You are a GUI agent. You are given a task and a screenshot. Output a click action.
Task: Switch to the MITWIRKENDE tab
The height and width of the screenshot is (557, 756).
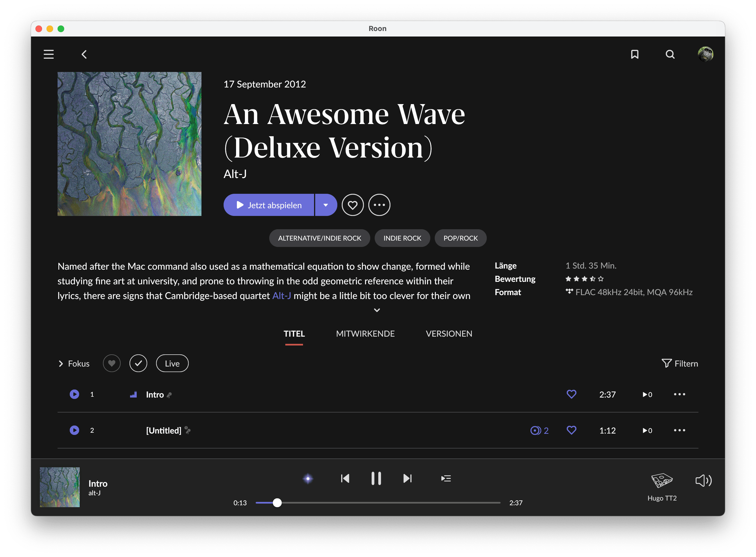pos(365,334)
